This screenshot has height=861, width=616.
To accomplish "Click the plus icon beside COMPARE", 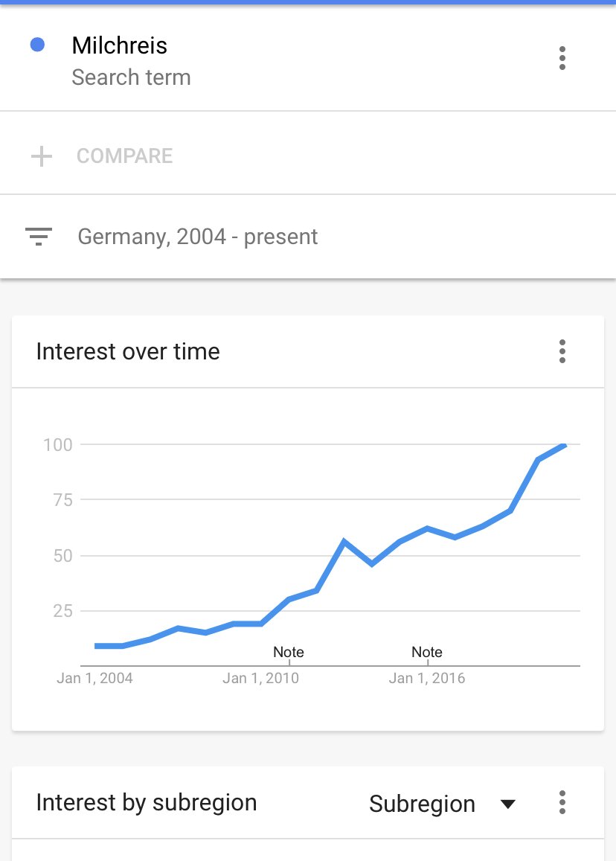I will click(42, 156).
